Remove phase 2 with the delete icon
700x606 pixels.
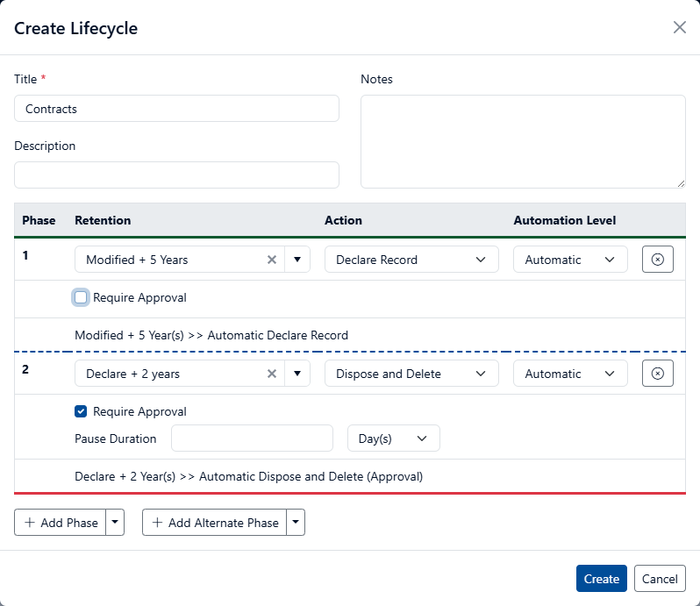tap(658, 374)
